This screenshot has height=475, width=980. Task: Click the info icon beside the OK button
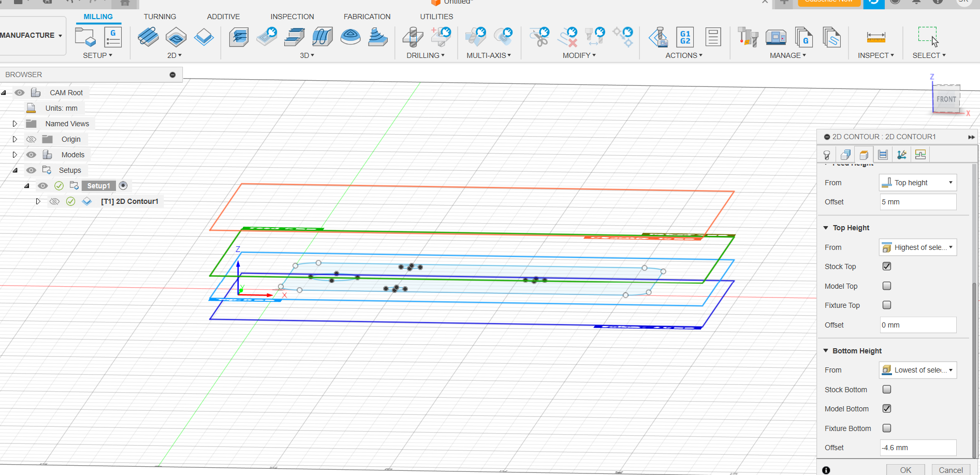coord(826,470)
